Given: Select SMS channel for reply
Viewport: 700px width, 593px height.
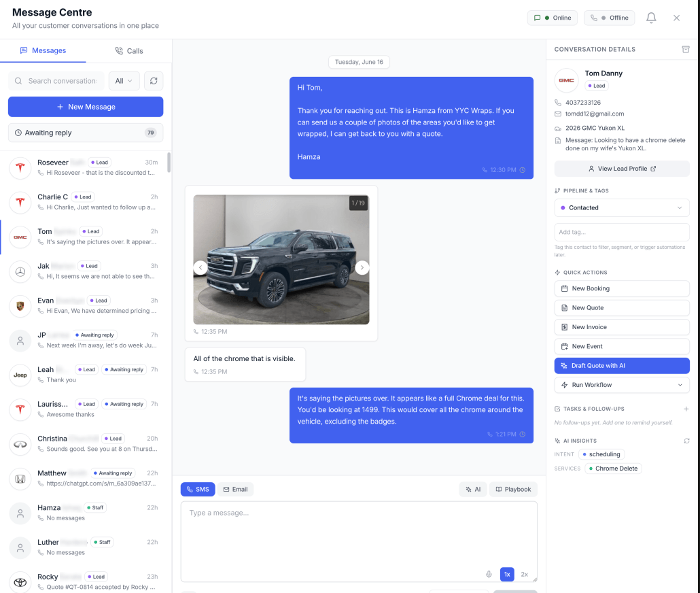Looking at the screenshot, I should pos(198,490).
